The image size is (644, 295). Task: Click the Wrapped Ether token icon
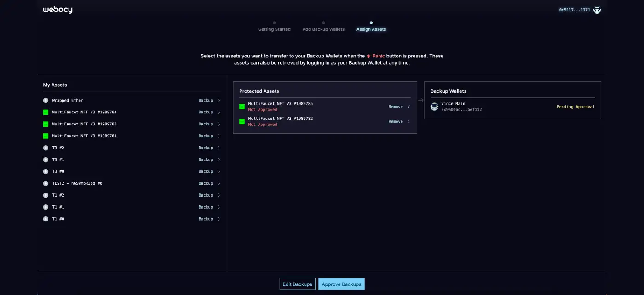point(46,101)
